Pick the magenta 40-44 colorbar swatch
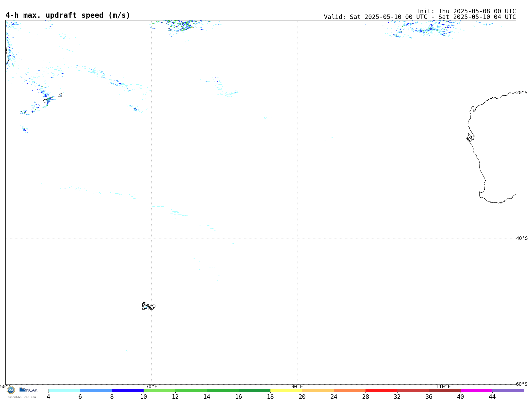This screenshot has width=532, height=400. 477,391
